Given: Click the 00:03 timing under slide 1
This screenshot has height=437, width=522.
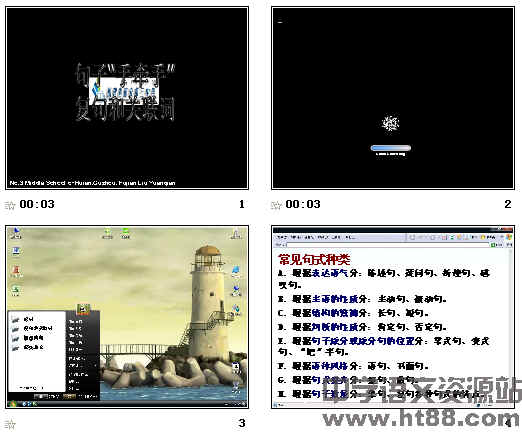Looking at the screenshot, I should click(x=37, y=204).
